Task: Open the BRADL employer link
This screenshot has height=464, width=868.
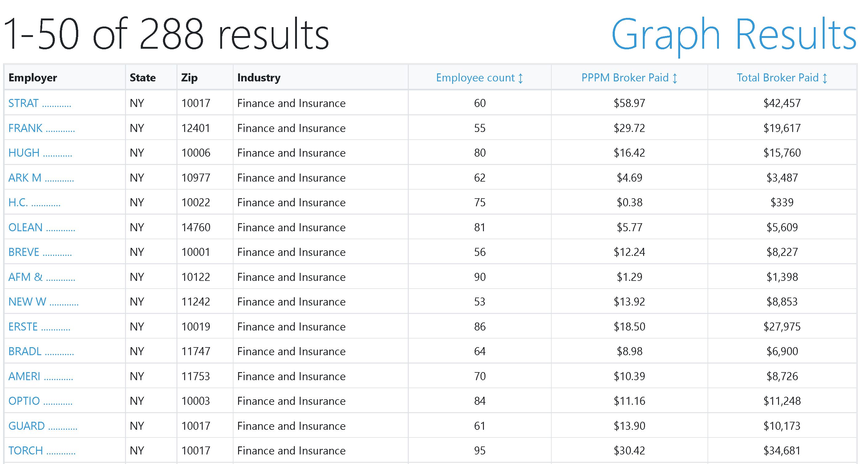Action: tap(41, 351)
